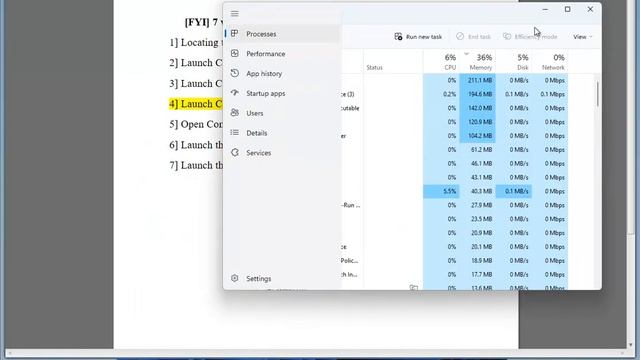Select the 0.2% CPU cell
The width and height of the screenshot is (640, 360).
(x=441, y=94)
